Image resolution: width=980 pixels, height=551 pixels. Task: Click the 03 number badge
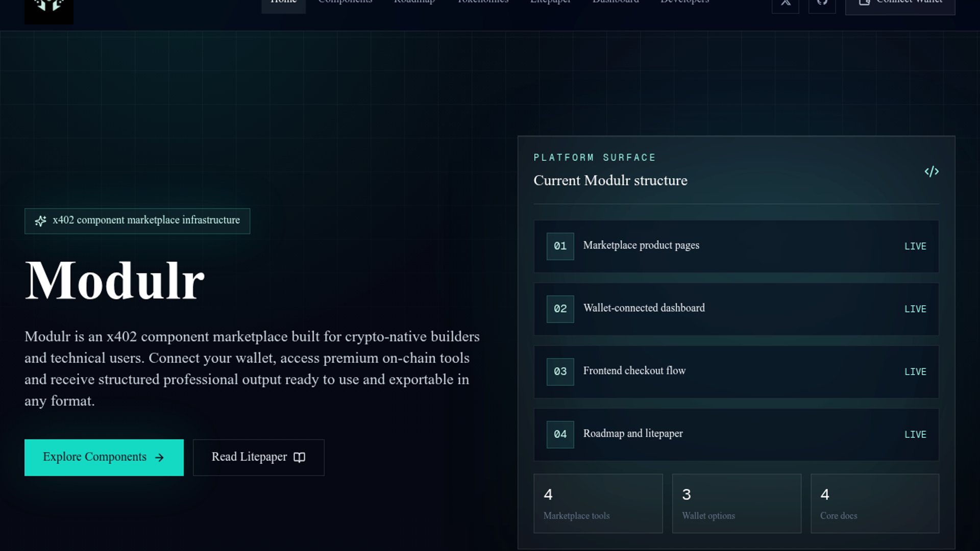pos(560,372)
